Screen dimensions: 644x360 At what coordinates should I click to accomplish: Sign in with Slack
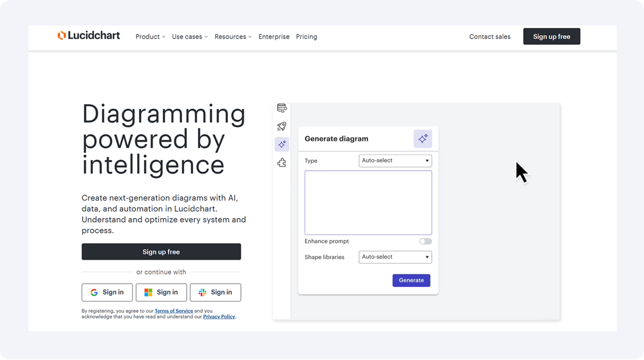(x=216, y=293)
